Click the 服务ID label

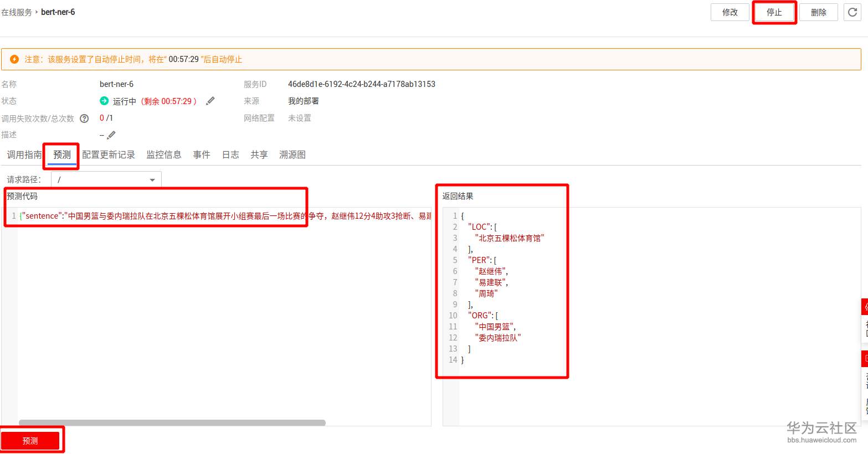[x=255, y=84]
